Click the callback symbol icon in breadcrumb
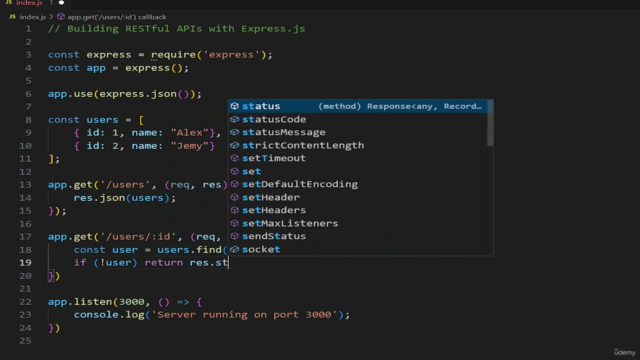Screen dimensions: 640x360 [x=61, y=17]
